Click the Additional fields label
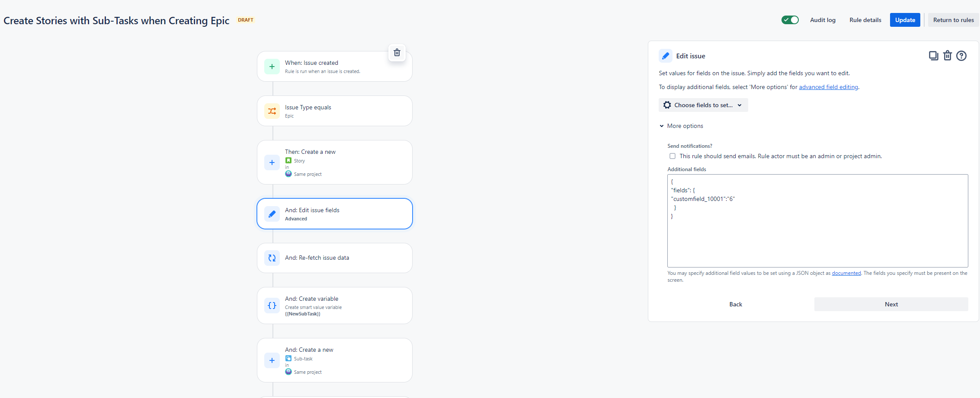This screenshot has width=980, height=398. 686,169
